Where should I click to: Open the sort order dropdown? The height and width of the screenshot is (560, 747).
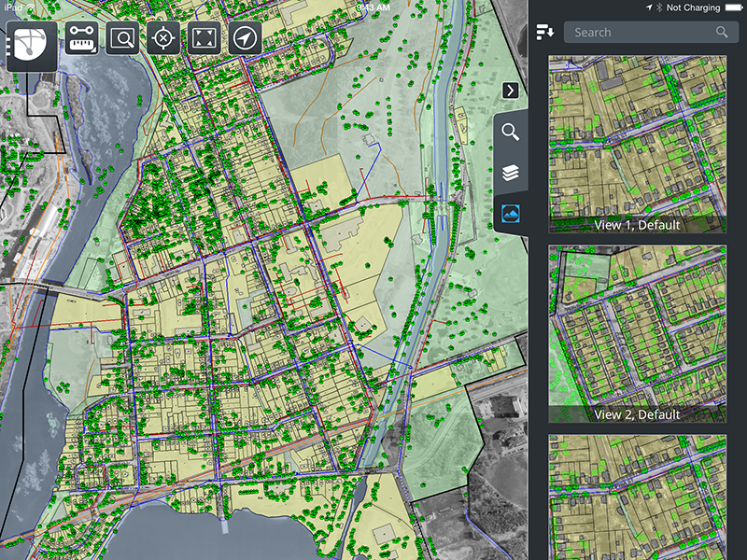tap(545, 33)
